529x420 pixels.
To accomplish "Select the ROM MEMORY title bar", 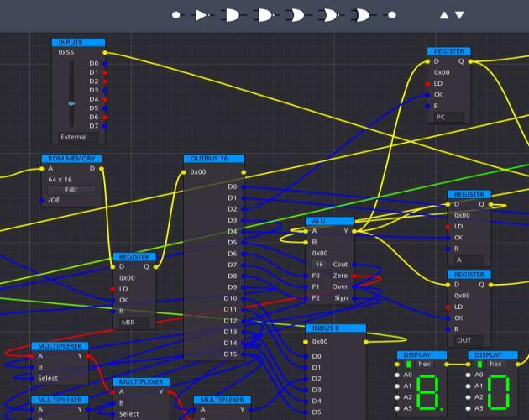I will pos(71,159).
